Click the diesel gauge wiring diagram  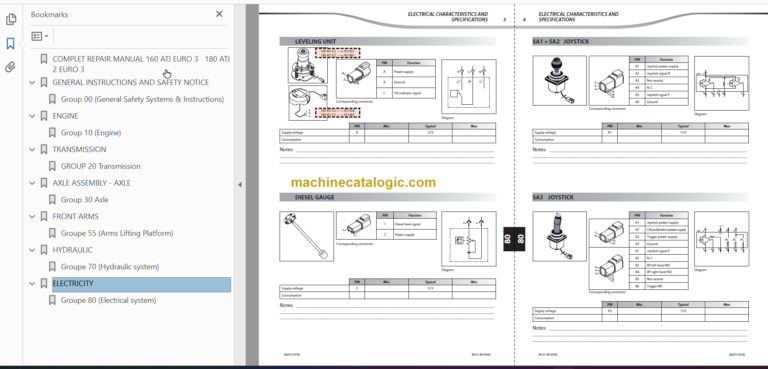pos(469,239)
